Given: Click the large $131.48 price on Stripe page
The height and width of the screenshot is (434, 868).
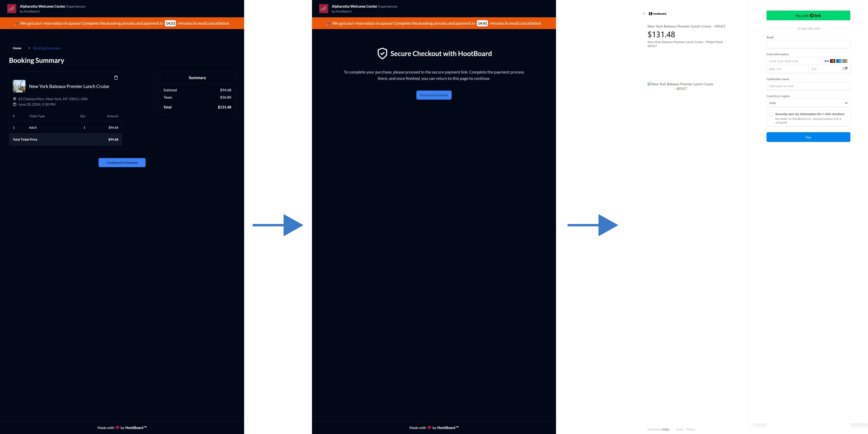Looking at the screenshot, I should point(661,34).
